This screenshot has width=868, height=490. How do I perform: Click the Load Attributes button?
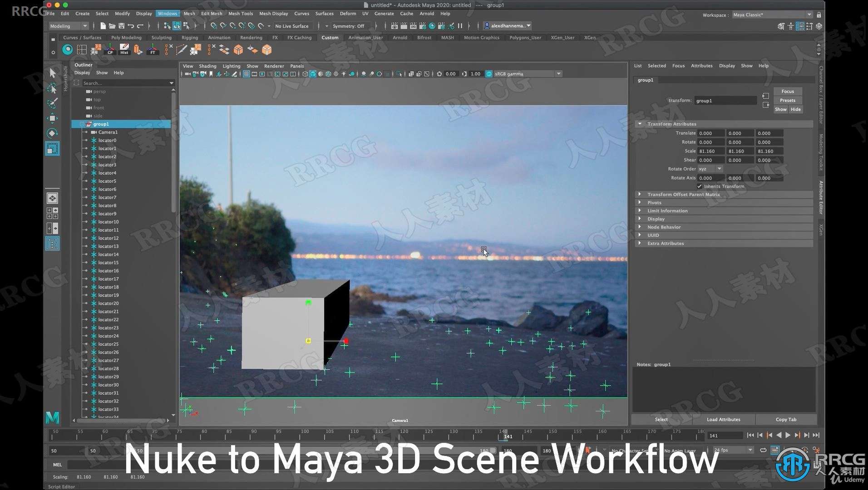(x=723, y=419)
